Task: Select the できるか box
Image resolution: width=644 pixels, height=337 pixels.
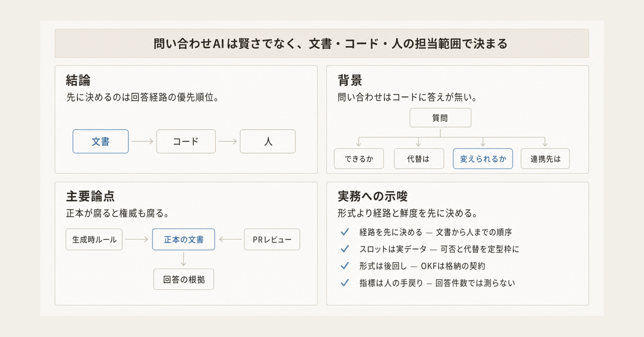Action: pos(359,158)
